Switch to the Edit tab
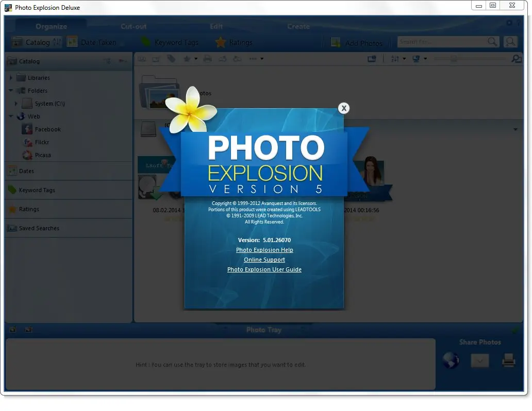The height and width of the screenshot is (411, 532). pos(216,26)
